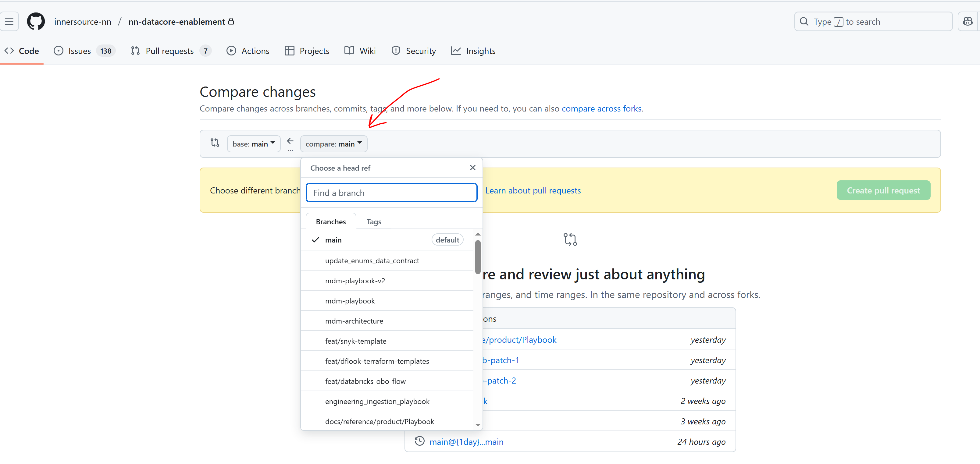Go to GitHub home via Octocat logo

tap(36, 21)
